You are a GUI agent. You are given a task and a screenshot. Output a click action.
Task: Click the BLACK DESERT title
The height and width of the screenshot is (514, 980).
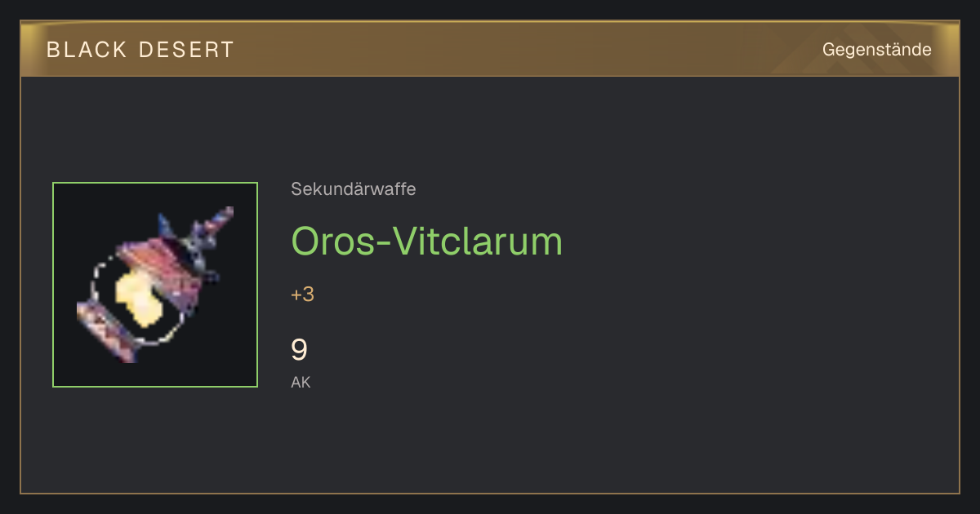(x=140, y=50)
